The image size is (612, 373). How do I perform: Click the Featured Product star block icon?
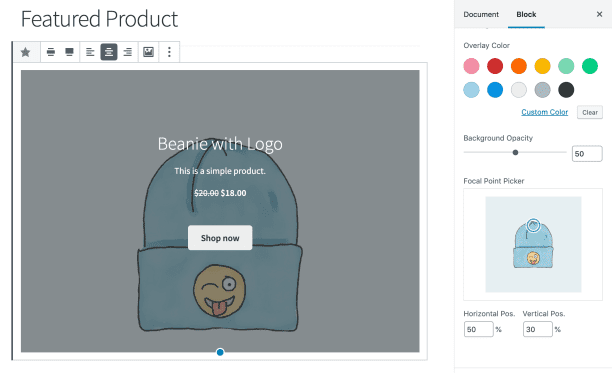tap(25, 52)
